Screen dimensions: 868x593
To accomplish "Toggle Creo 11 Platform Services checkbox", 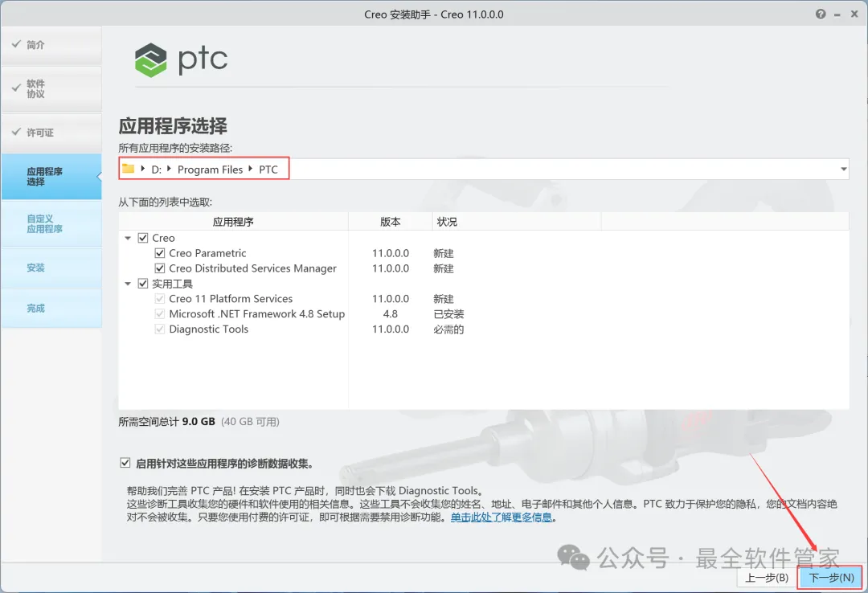I will (160, 299).
